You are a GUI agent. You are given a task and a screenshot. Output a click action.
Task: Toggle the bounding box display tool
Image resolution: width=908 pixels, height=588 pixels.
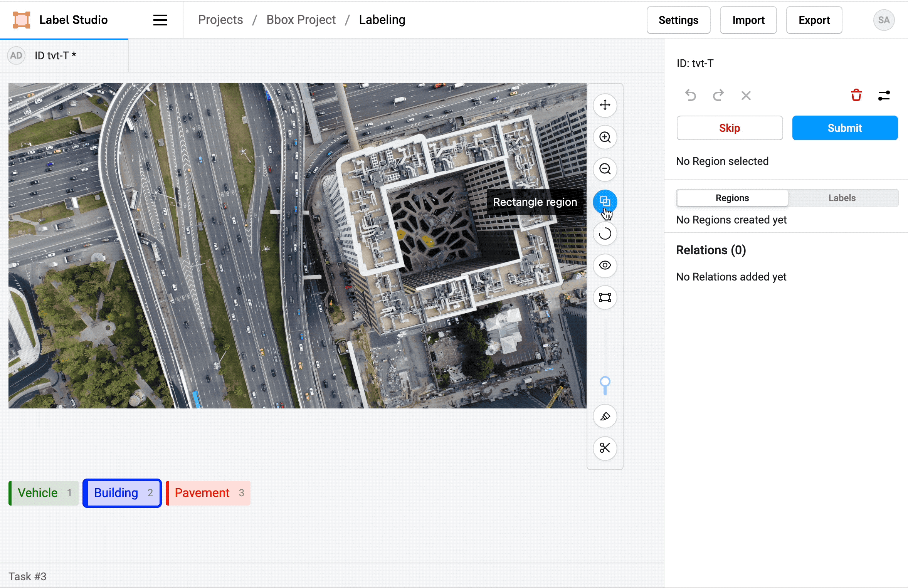point(605,298)
